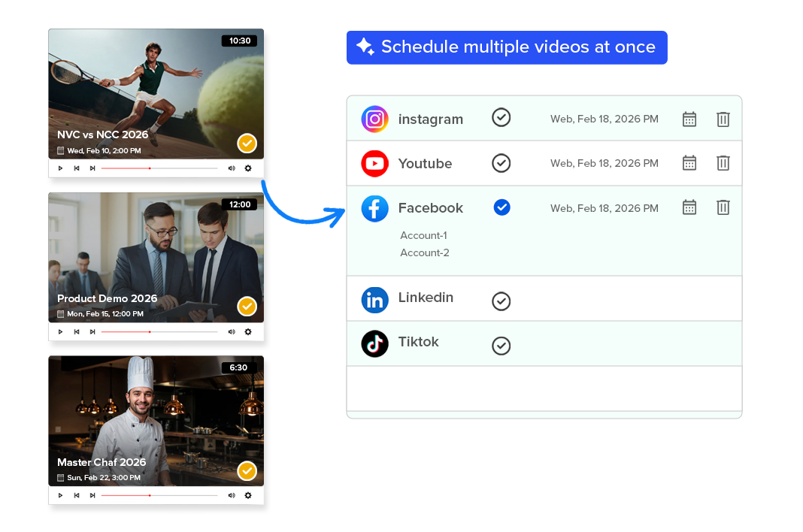This screenshot has height=532, width=803.
Task: Choose Account-2 under Facebook
Action: pyautogui.click(x=425, y=252)
